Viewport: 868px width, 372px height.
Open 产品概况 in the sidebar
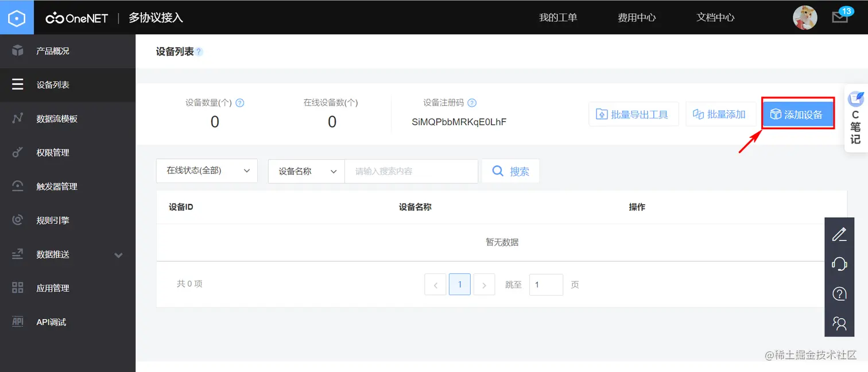(x=53, y=51)
